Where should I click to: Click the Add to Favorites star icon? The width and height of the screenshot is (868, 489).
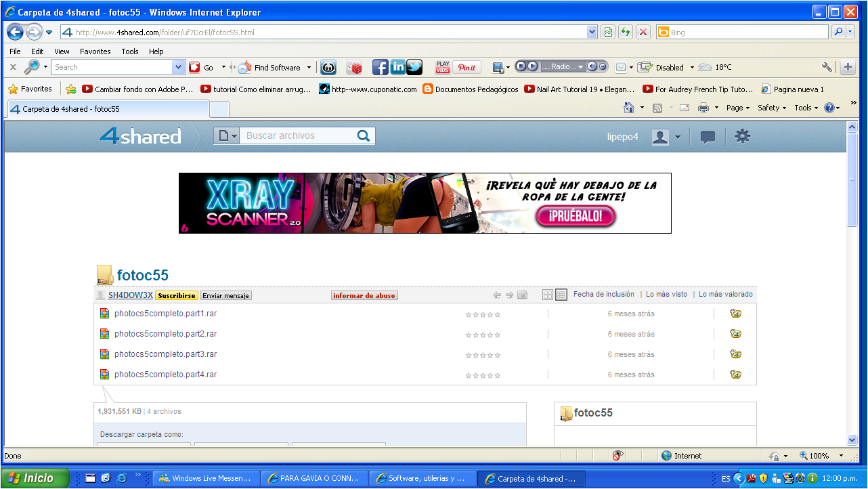click(71, 89)
